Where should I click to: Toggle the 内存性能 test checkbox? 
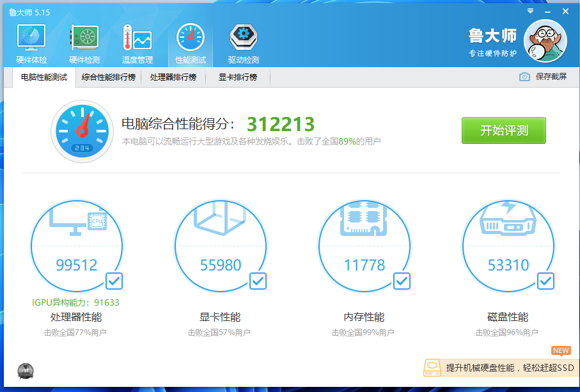[x=402, y=281]
